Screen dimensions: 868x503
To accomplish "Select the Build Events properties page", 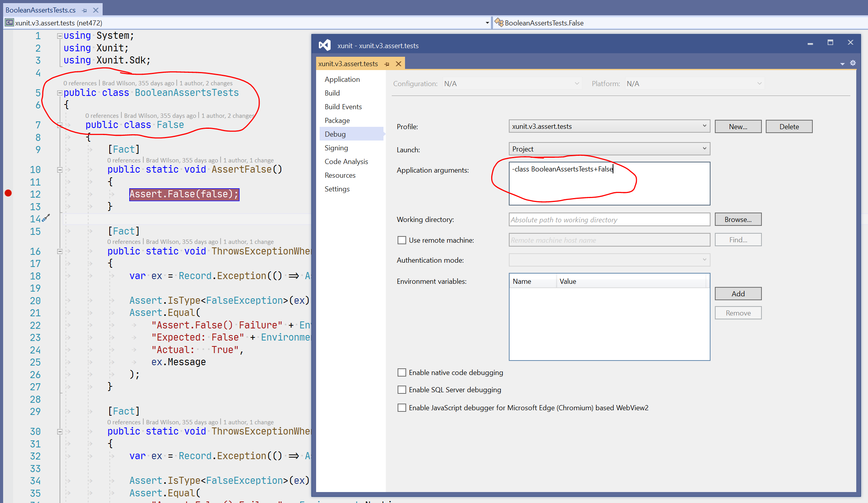I will click(343, 106).
